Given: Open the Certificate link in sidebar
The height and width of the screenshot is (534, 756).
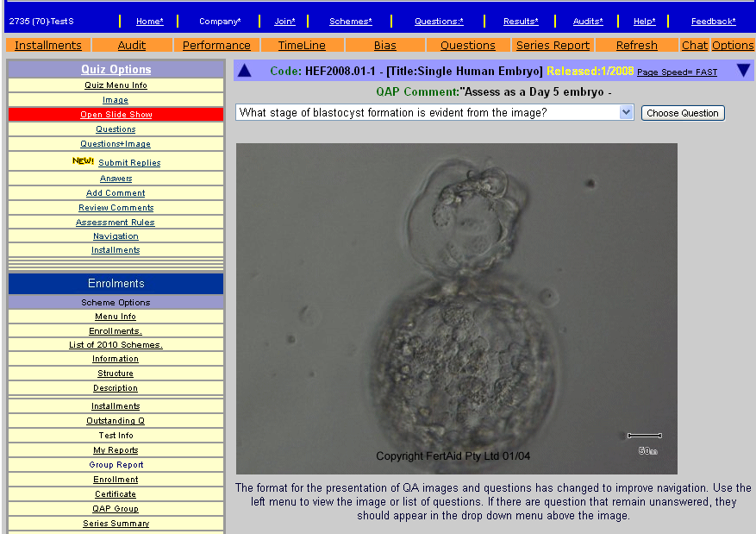Looking at the screenshot, I should tap(116, 494).
